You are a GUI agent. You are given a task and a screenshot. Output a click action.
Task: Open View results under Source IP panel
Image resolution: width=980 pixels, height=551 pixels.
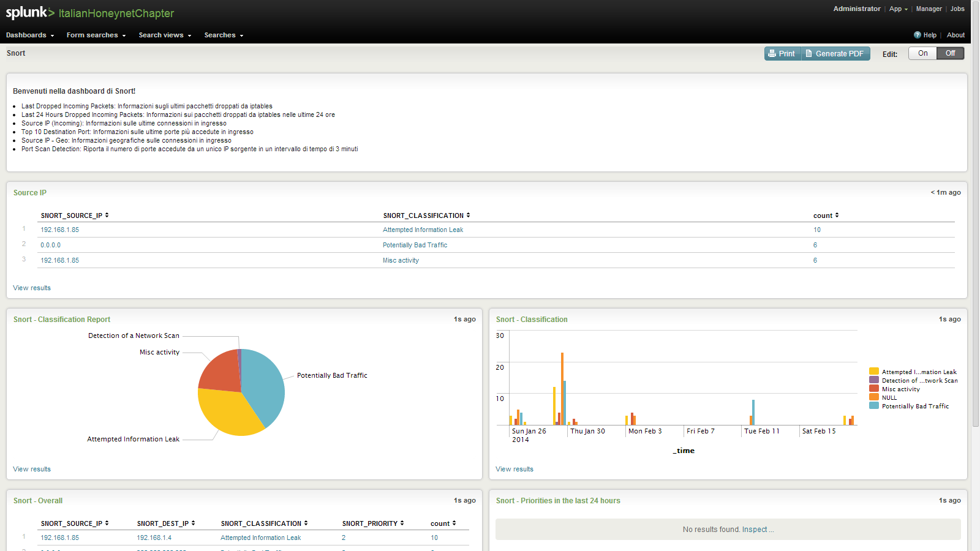tap(32, 288)
